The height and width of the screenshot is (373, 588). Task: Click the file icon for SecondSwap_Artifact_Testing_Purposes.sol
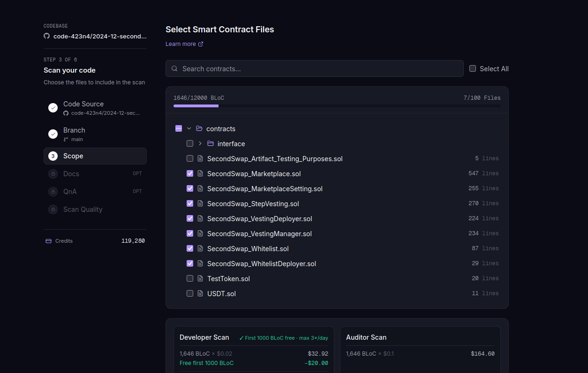point(200,158)
